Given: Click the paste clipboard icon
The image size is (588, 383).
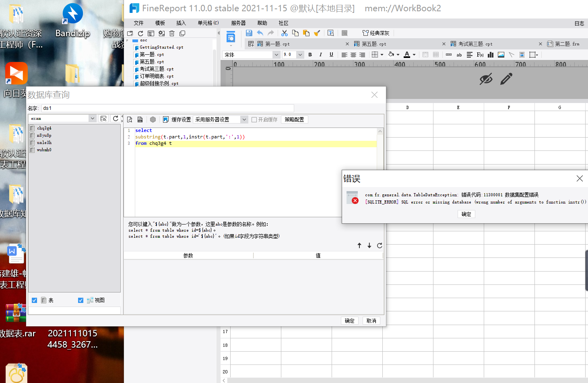Looking at the screenshot, I should coord(306,33).
